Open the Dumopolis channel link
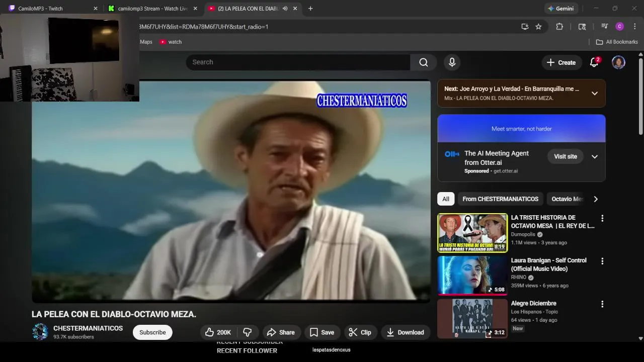Image resolution: width=644 pixels, height=362 pixels. click(523, 234)
